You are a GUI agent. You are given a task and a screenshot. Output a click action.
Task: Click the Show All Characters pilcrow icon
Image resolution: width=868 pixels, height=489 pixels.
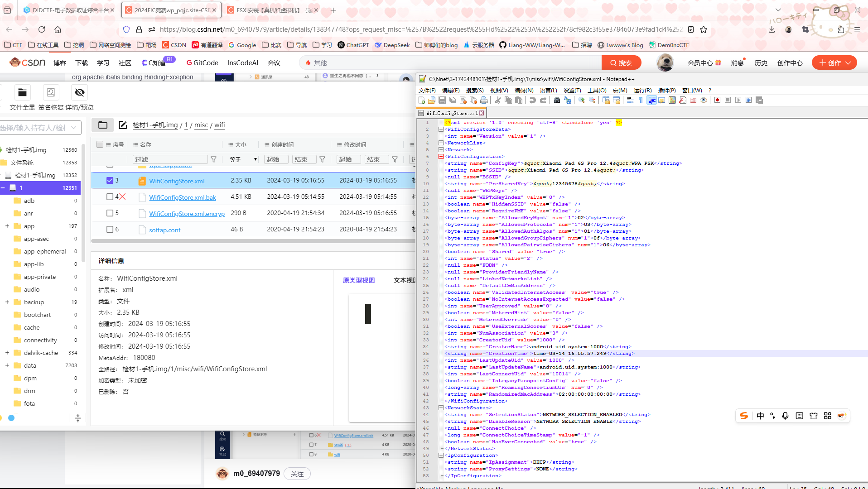(641, 100)
